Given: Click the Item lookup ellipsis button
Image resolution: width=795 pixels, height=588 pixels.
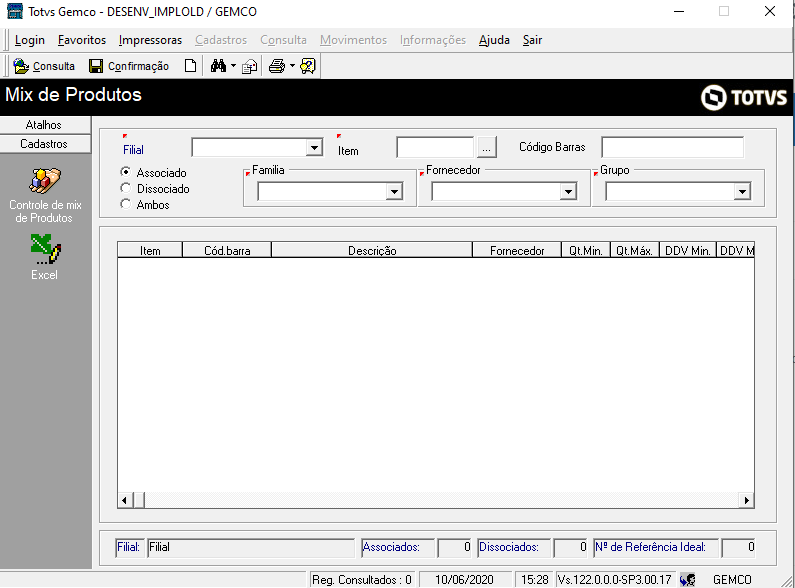Looking at the screenshot, I should click(x=487, y=148).
